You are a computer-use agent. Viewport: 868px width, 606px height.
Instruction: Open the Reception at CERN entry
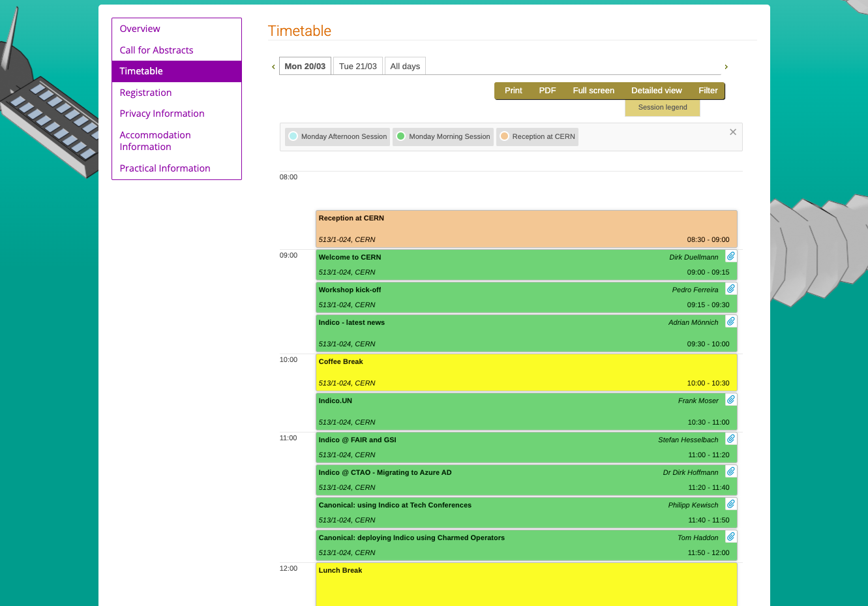(526, 229)
